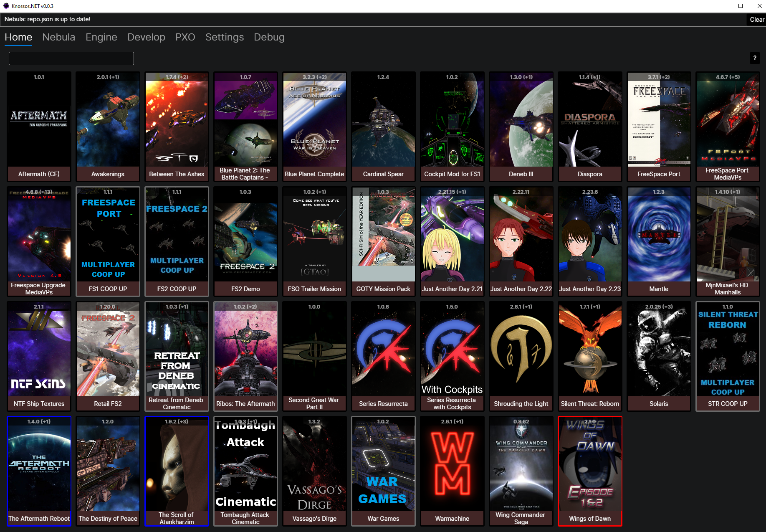This screenshot has width=766, height=532.
Task: Open the Awakenings mod tile
Action: click(108, 127)
